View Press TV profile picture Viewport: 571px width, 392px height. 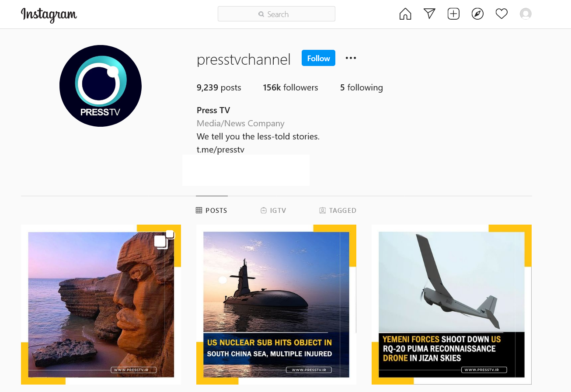101,86
